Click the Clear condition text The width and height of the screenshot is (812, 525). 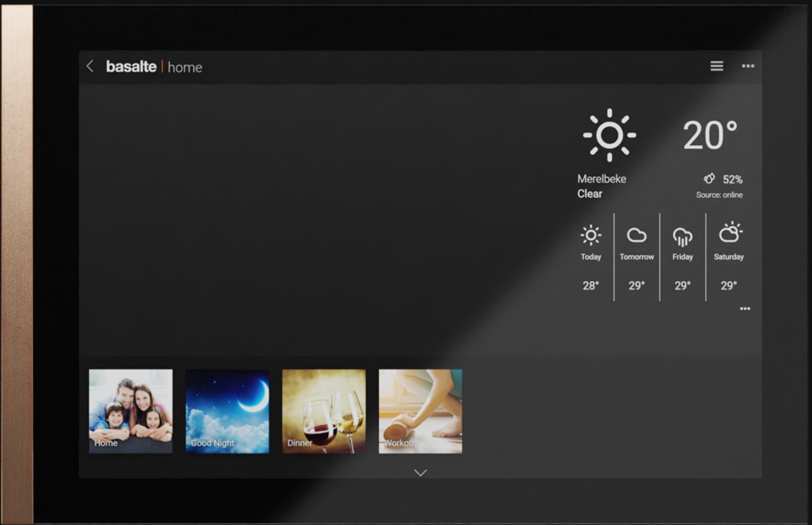click(589, 194)
